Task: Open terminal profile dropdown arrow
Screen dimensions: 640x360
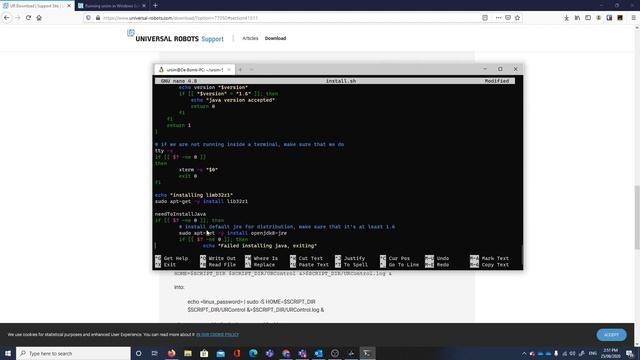Action: (x=251, y=70)
